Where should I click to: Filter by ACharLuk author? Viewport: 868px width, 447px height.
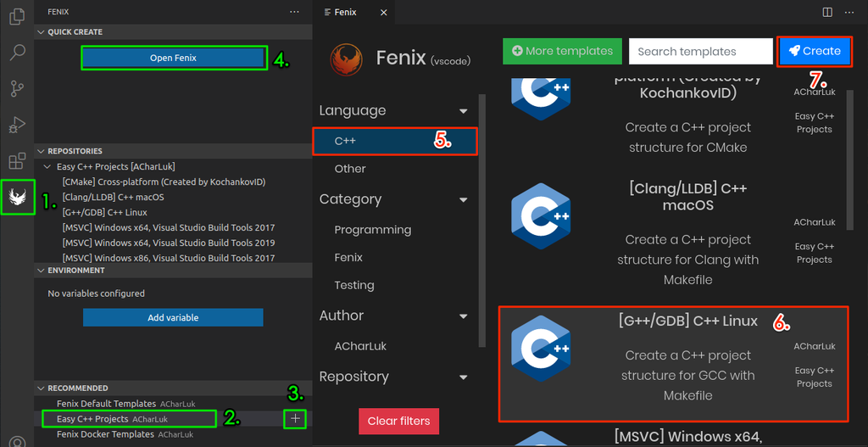(360, 346)
